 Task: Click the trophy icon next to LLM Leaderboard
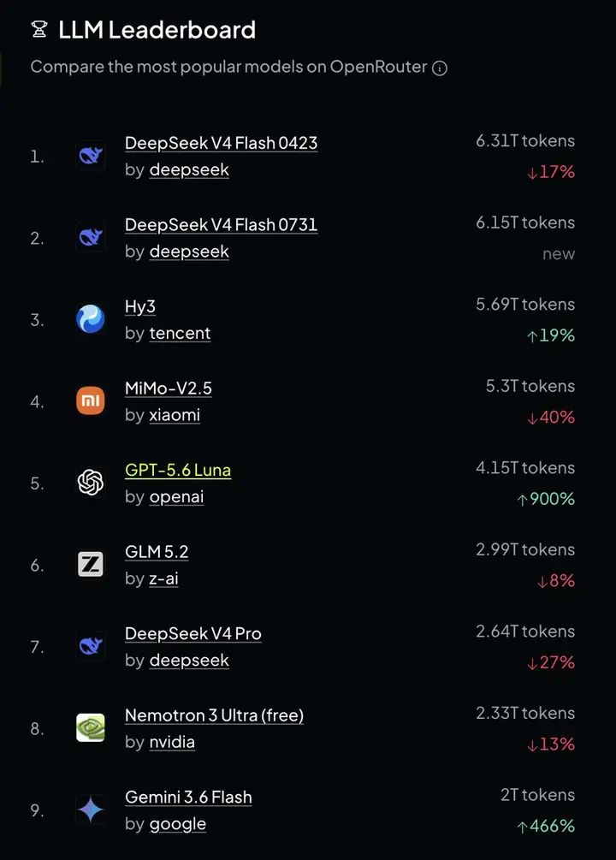click(39, 29)
